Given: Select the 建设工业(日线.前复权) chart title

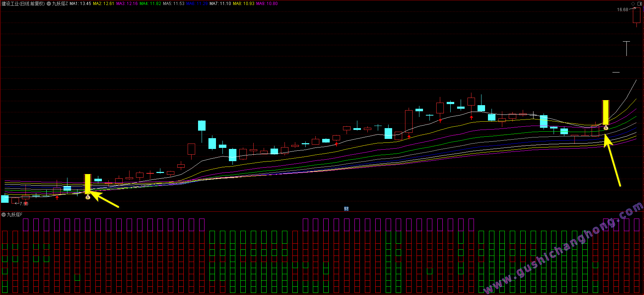Looking at the screenshot, I should [x=23, y=4].
